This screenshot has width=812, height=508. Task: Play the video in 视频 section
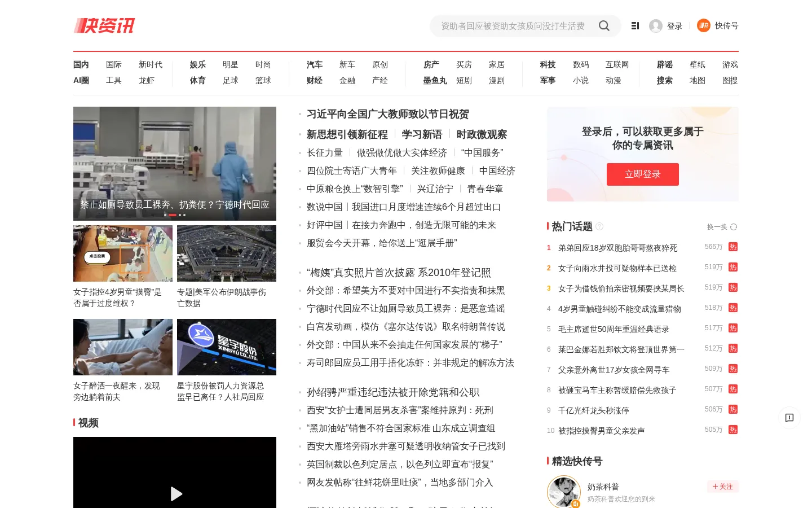(176, 494)
